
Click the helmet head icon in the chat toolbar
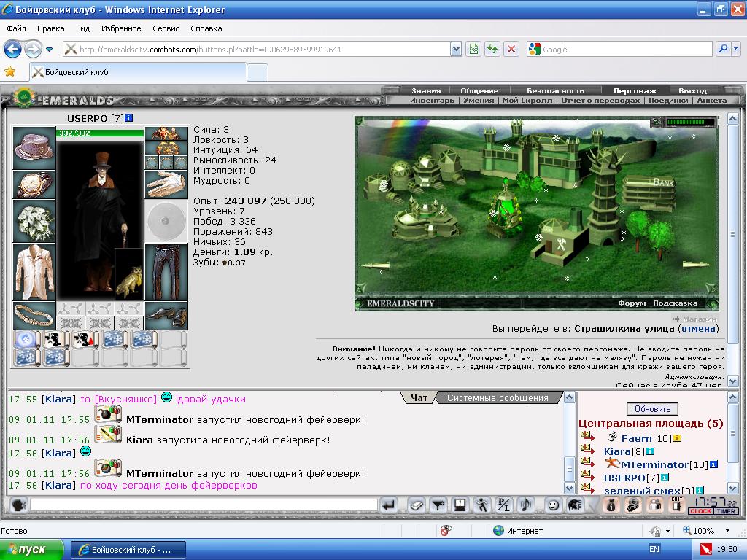(575, 505)
